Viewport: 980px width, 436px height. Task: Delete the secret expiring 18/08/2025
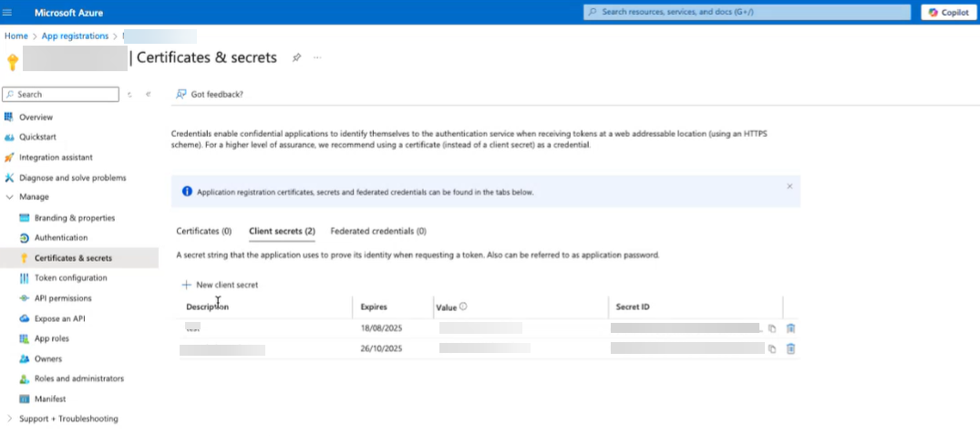pyautogui.click(x=790, y=328)
